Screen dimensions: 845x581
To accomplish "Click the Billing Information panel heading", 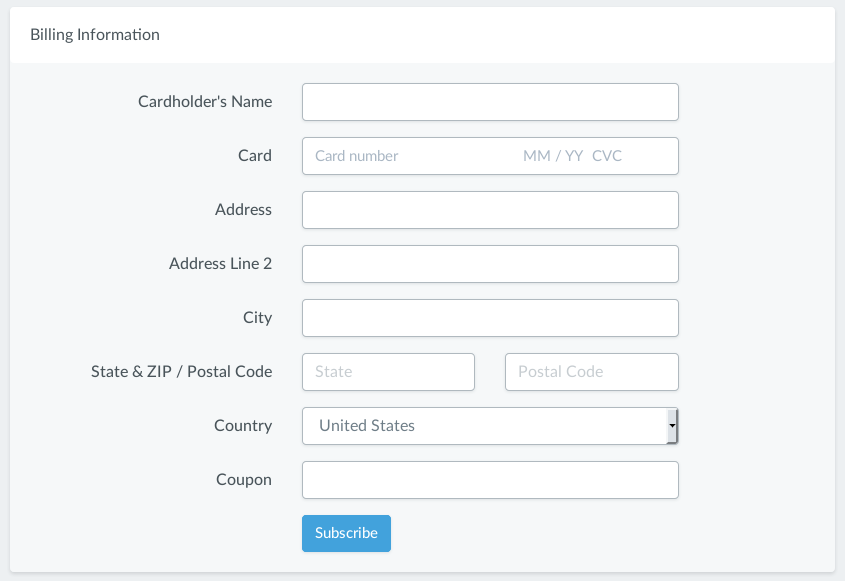I will [95, 35].
